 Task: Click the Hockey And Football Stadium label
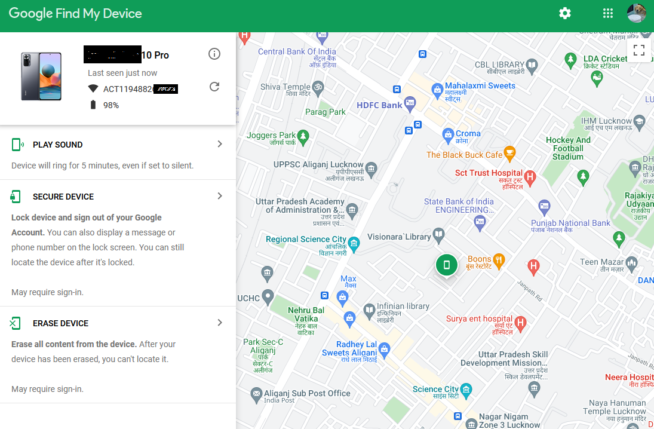click(x=568, y=148)
